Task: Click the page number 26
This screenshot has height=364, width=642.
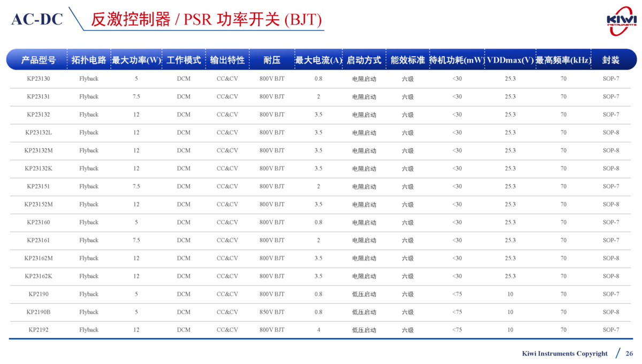Action: coord(629,353)
